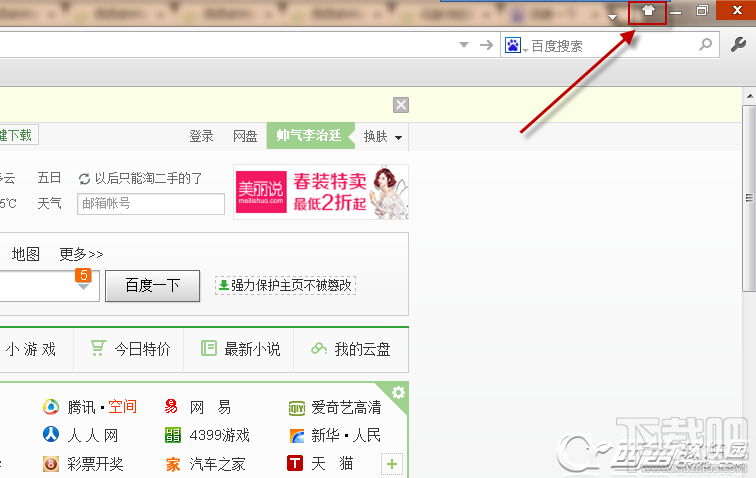Image resolution: width=756 pixels, height=478 pixels.
Task: Open the 最新小说 tab
Action: [239, 349]
